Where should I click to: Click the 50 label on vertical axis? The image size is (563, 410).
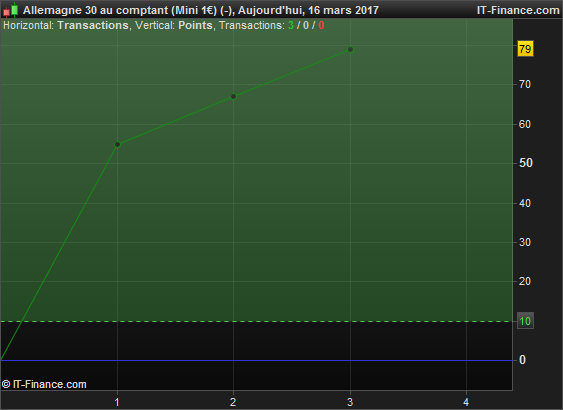click(526, 163)
